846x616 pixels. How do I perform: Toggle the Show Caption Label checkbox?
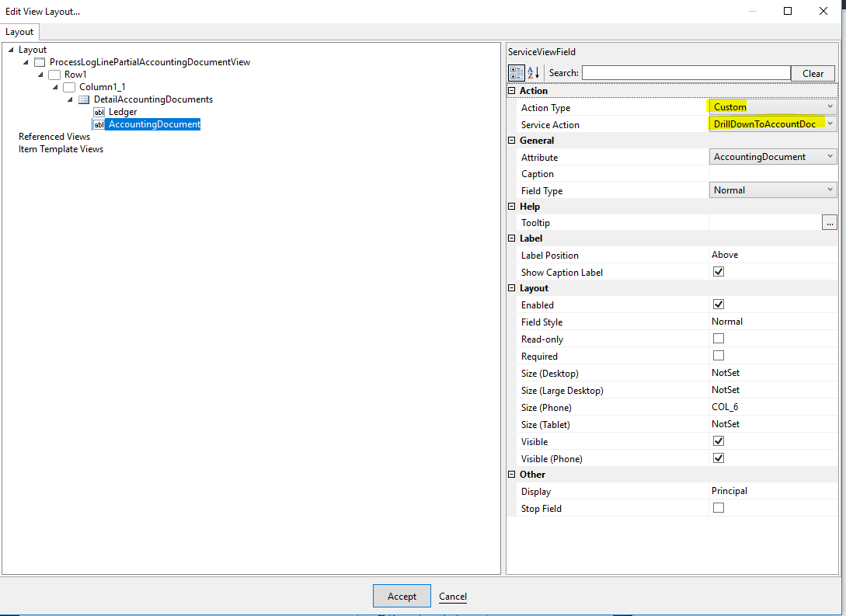pos(718,272)
